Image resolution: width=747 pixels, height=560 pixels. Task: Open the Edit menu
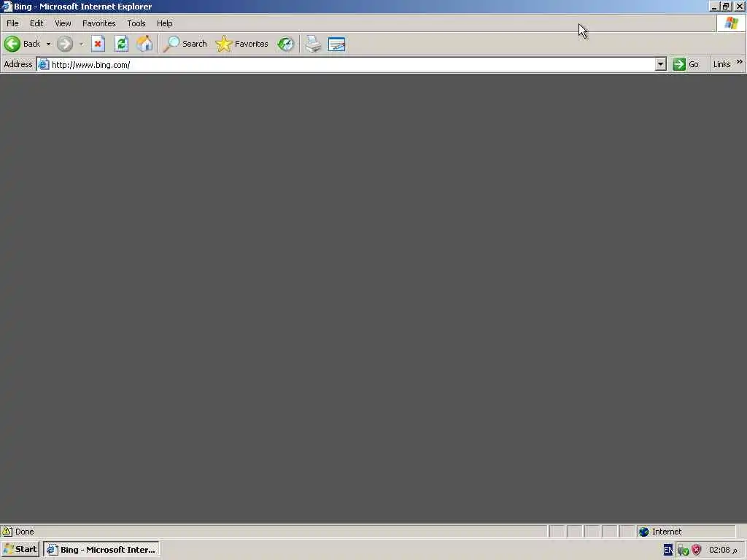click(x=36, y=23)
